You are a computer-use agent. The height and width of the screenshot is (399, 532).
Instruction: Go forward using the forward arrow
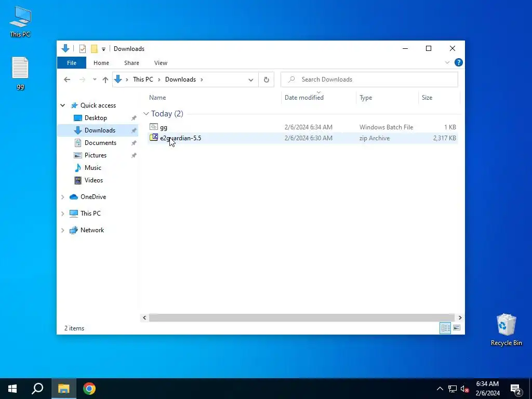[x=82, y=79]
